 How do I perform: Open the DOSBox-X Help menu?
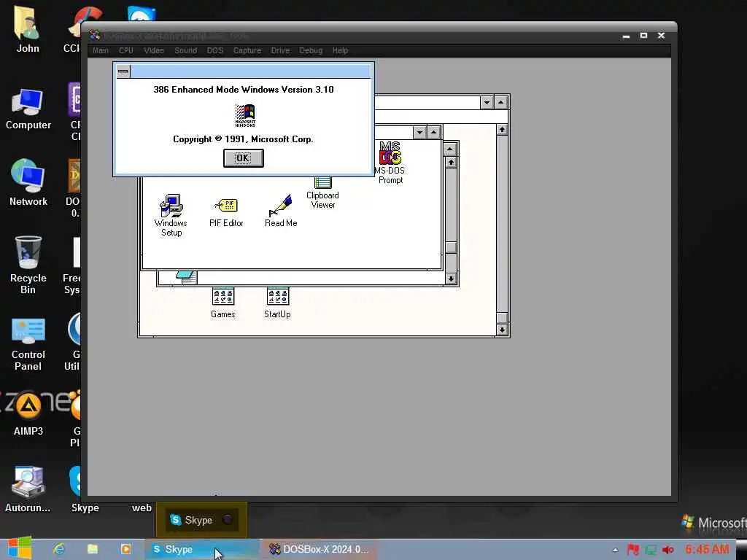(340, 50)
